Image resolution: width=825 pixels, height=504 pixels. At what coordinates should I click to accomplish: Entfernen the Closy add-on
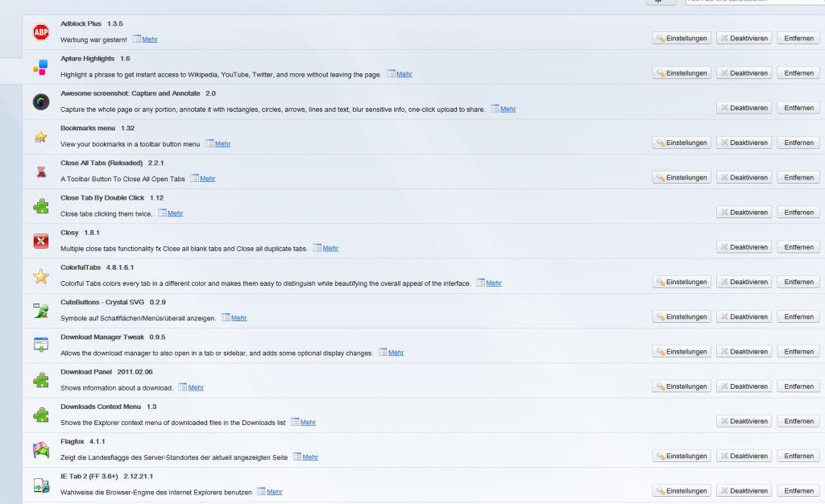point(798,247)
